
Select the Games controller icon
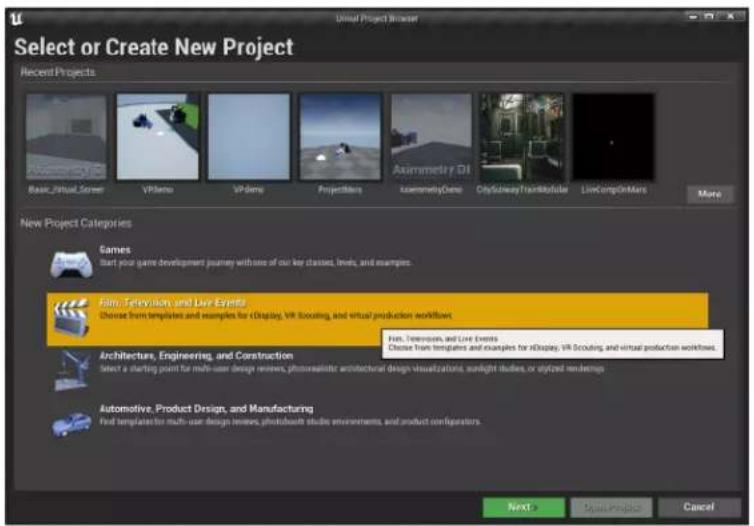(72, 264)
